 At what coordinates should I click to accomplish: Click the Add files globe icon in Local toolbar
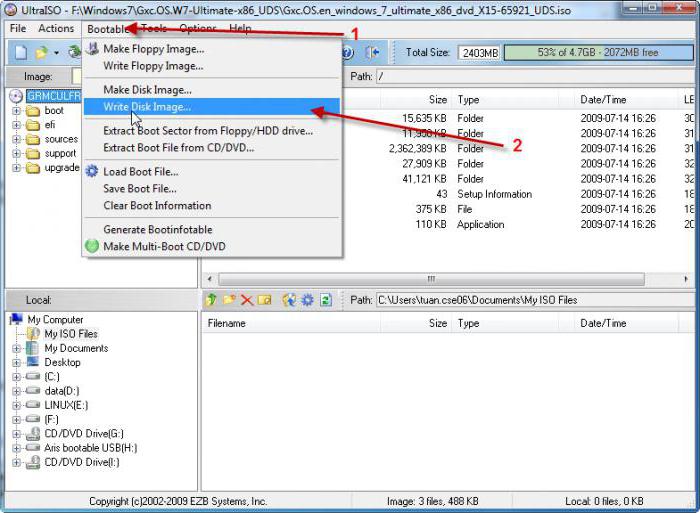click(289, 300)
